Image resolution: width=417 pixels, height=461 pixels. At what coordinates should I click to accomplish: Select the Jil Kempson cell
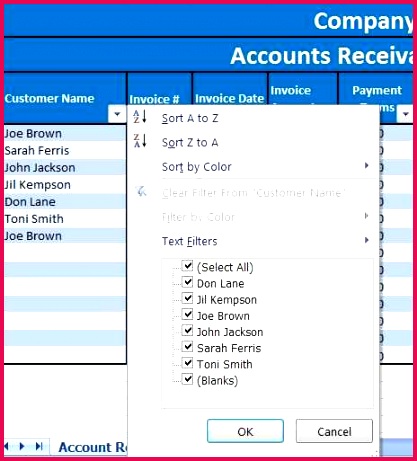coord(65,184)
